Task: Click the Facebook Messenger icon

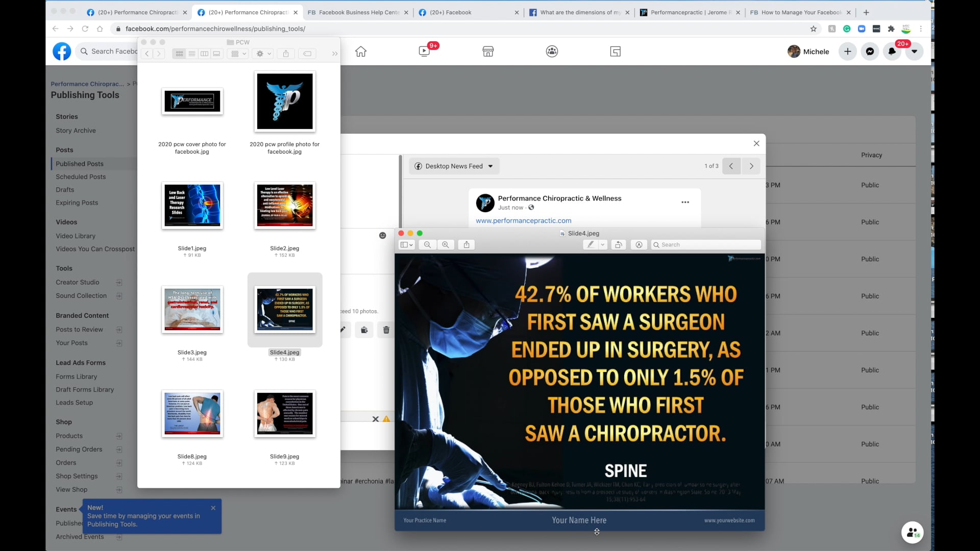Action: pos(869,52)
